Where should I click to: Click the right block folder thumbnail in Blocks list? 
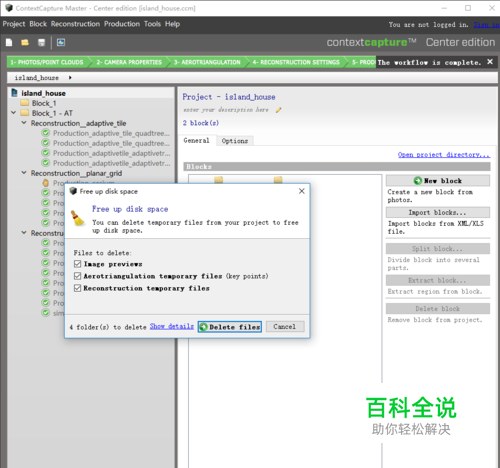(278, 180)
